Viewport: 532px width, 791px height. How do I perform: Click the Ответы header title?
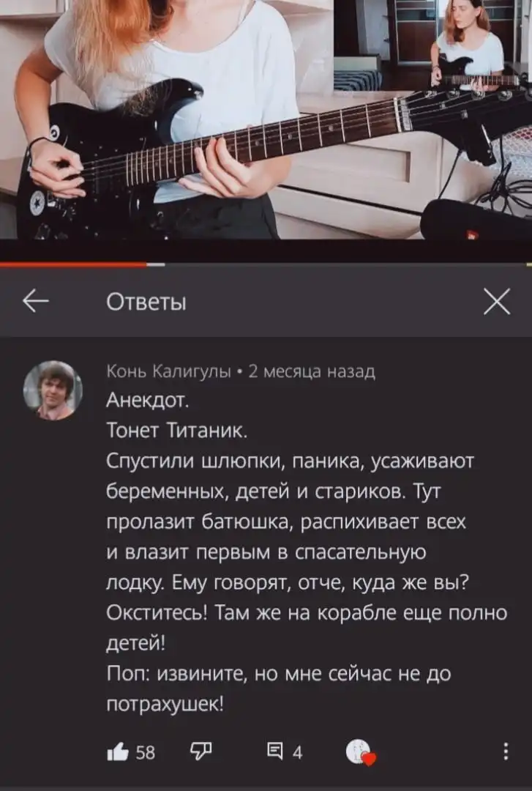(x=146, y=302)
